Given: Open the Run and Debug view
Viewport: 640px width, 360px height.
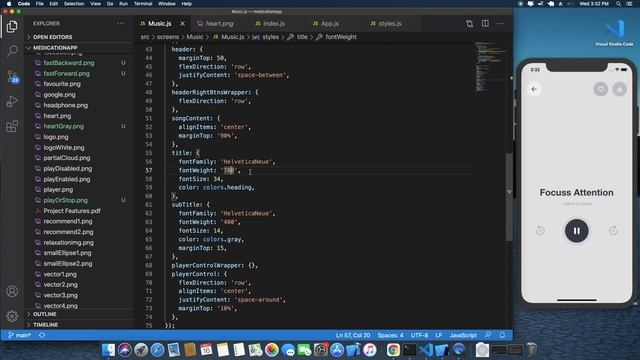Looking at the screenshot, I should tap(12, 101).
